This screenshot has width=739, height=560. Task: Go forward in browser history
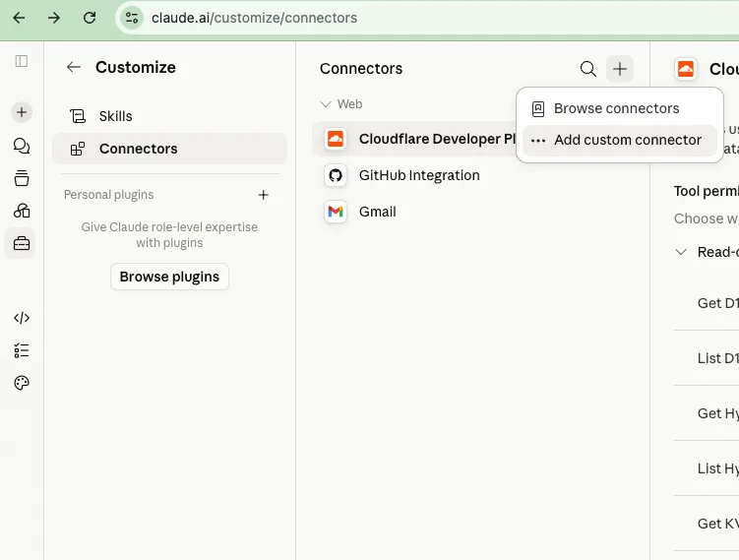coord(54,18)
